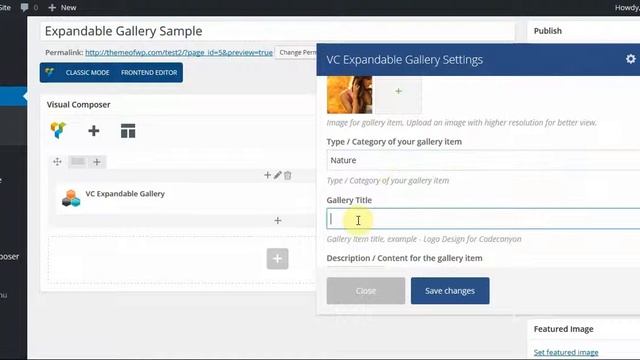Add element with the large plus icon
Viewport: 640px width, 360px height.
pyautogui.click(x=93, y=131)
